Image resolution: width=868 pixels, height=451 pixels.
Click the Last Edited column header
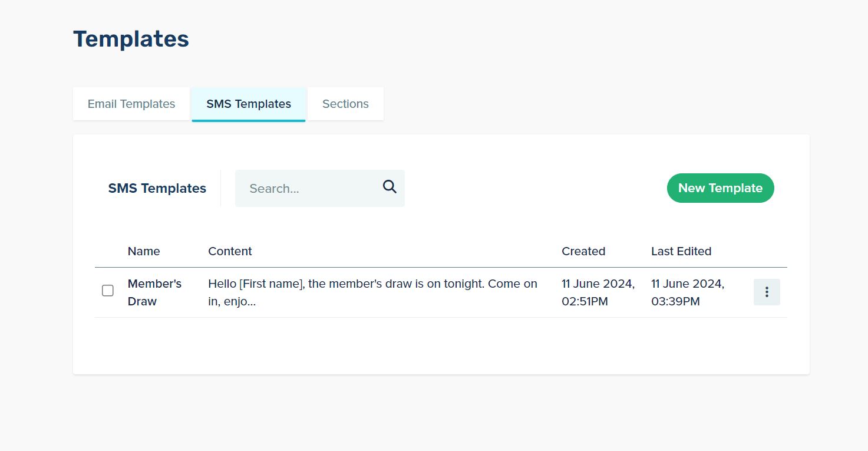681,251
